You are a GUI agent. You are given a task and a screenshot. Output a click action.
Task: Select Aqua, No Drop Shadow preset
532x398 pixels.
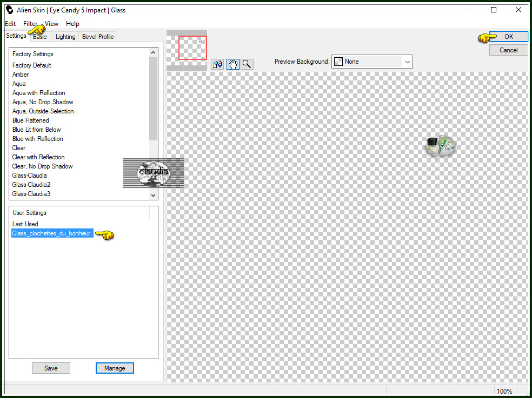point(43,102)
